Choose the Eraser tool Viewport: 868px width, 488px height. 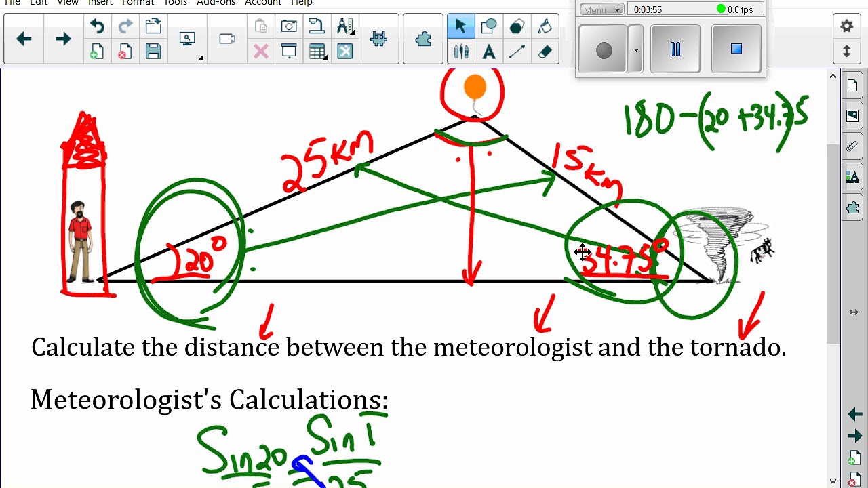click(x=545, y=52)
